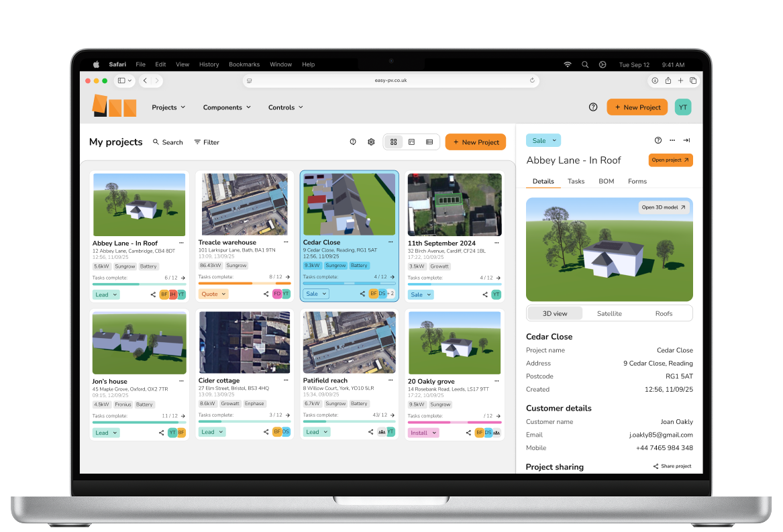Collapse the details side panel

pos(686,140)
